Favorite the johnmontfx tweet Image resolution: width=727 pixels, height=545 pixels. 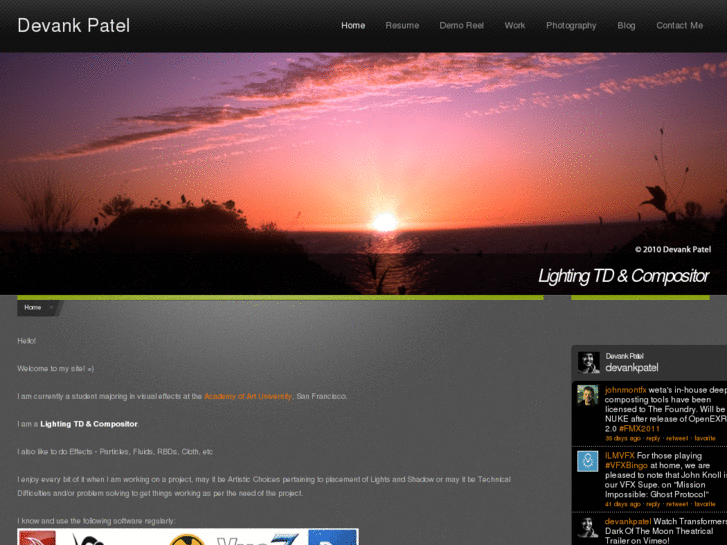click(705, 438)
